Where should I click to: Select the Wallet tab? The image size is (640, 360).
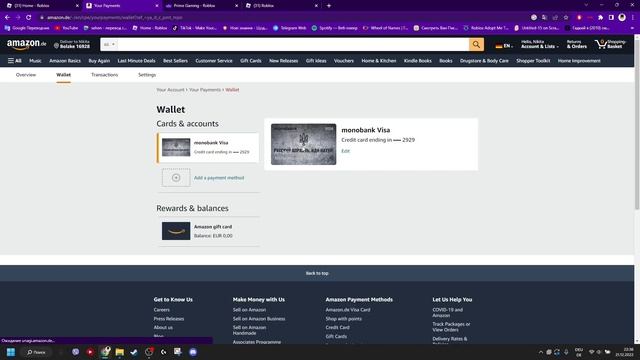point(63,75)
